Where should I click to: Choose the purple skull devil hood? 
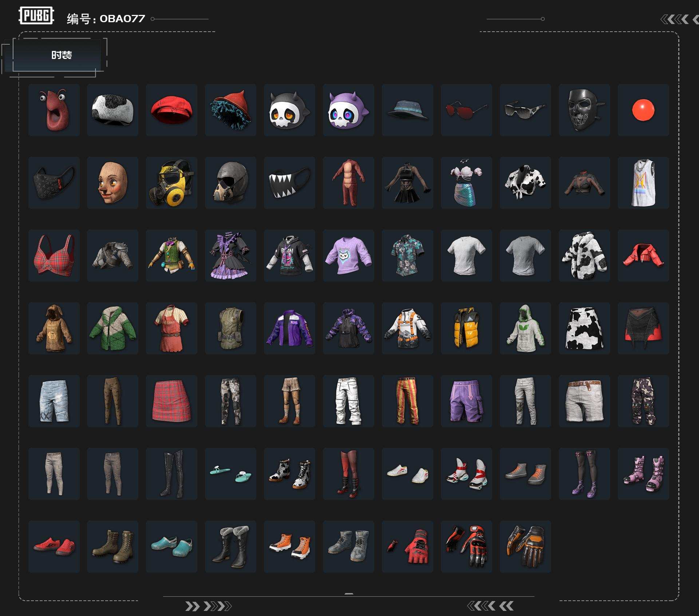click(x=348, y=110)
